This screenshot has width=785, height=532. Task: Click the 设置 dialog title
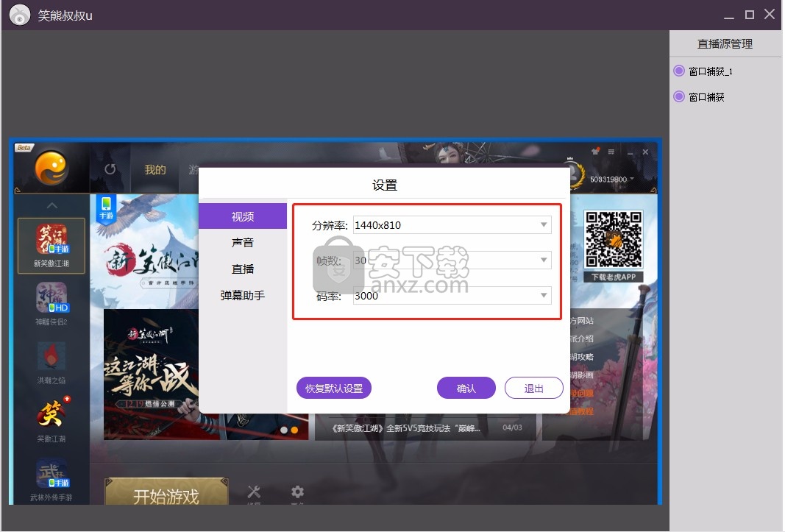pos(385,185)
